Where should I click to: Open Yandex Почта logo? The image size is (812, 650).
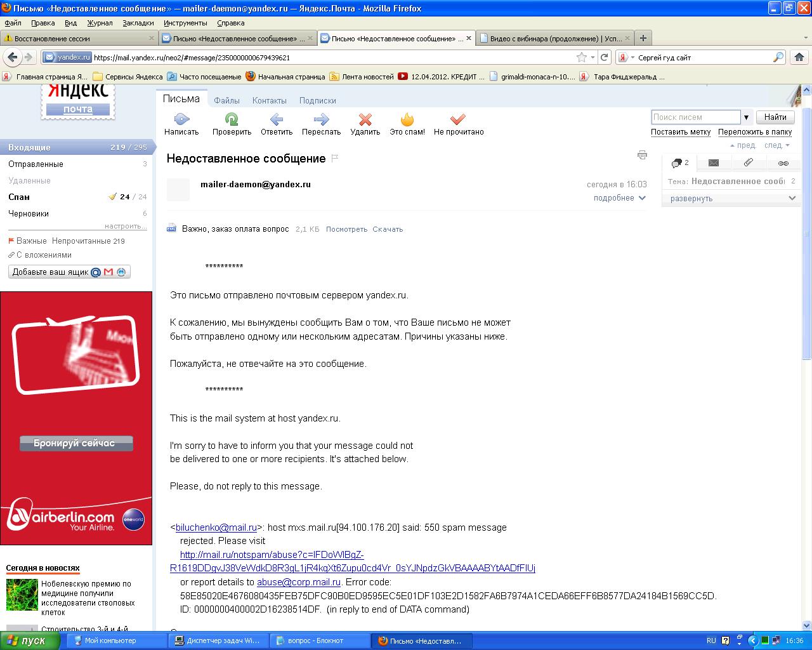coord(78,100)
